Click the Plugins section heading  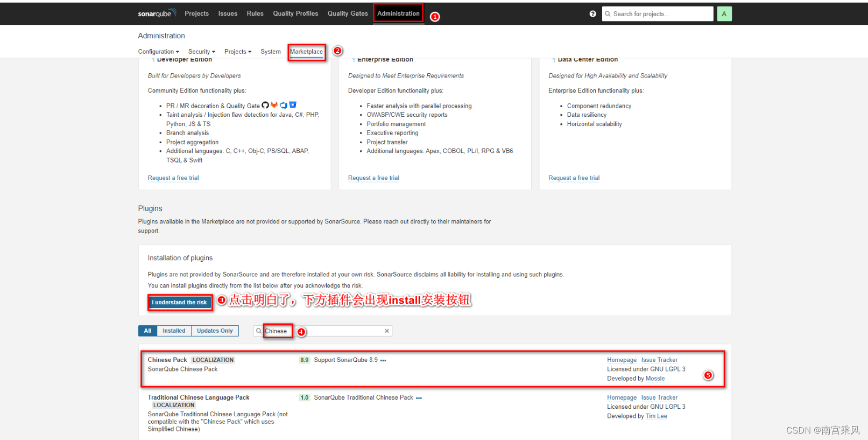[x=150, y=209]
